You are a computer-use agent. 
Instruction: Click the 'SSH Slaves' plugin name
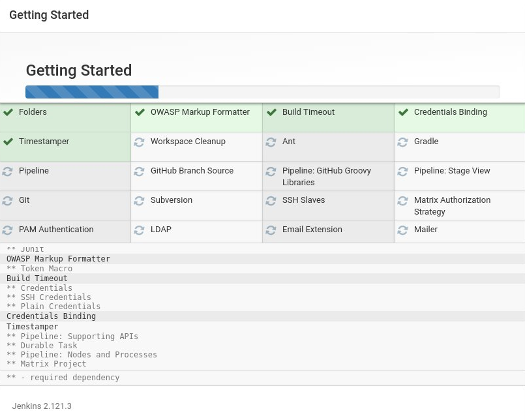pyautogui.click(x=304, y=200)
